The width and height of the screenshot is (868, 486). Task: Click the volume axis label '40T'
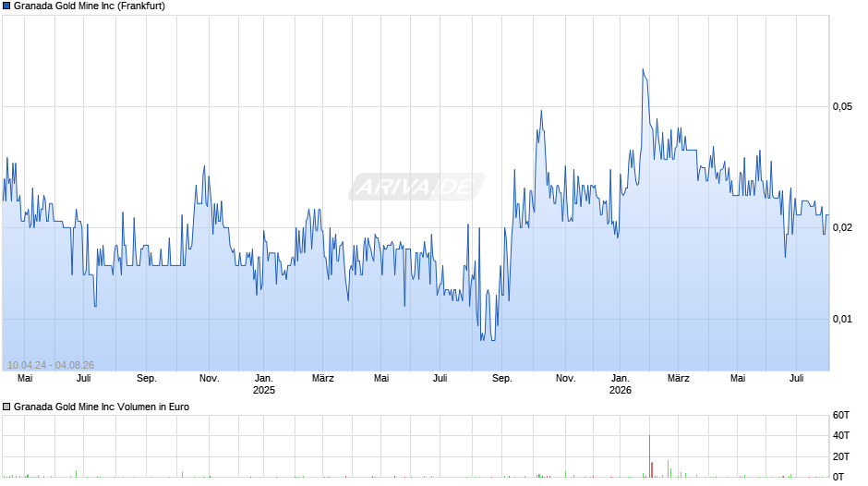point(841,435)
